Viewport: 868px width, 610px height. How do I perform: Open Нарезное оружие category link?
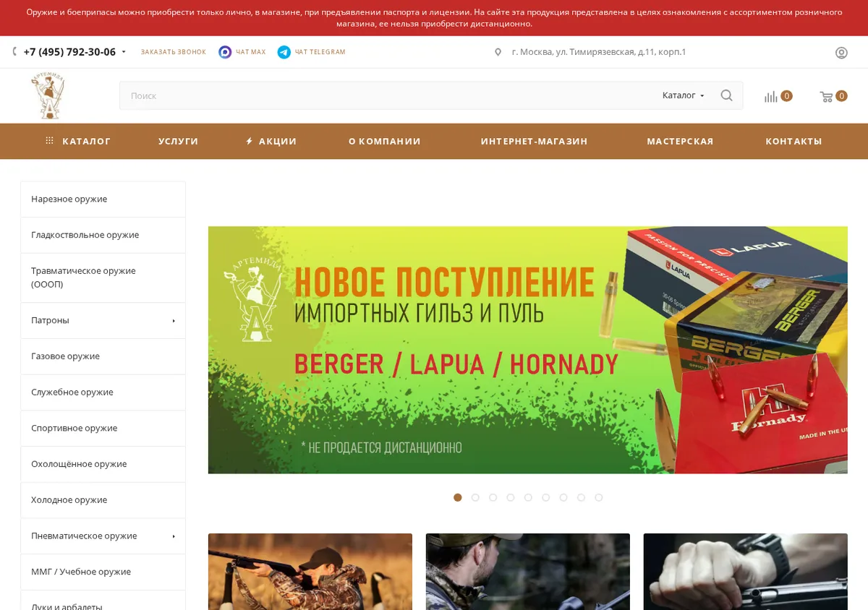pos(69,199)
